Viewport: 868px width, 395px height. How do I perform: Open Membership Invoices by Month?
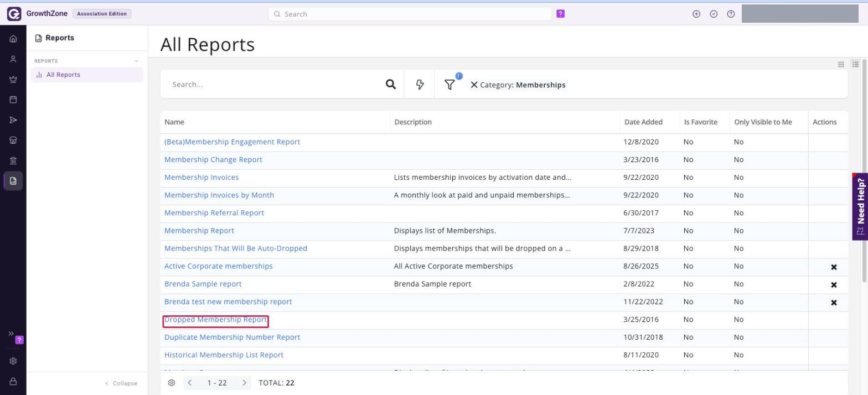point(219,195)
